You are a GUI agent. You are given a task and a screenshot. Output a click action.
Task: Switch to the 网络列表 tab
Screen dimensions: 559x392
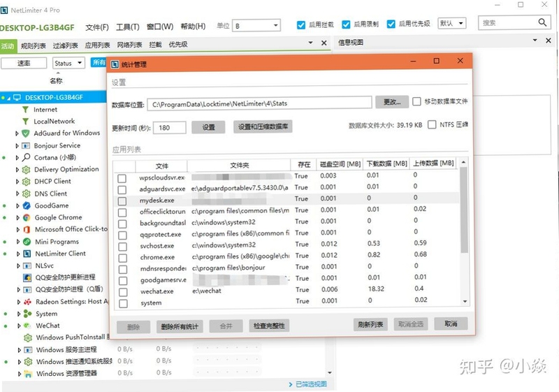tap(129, 45)
